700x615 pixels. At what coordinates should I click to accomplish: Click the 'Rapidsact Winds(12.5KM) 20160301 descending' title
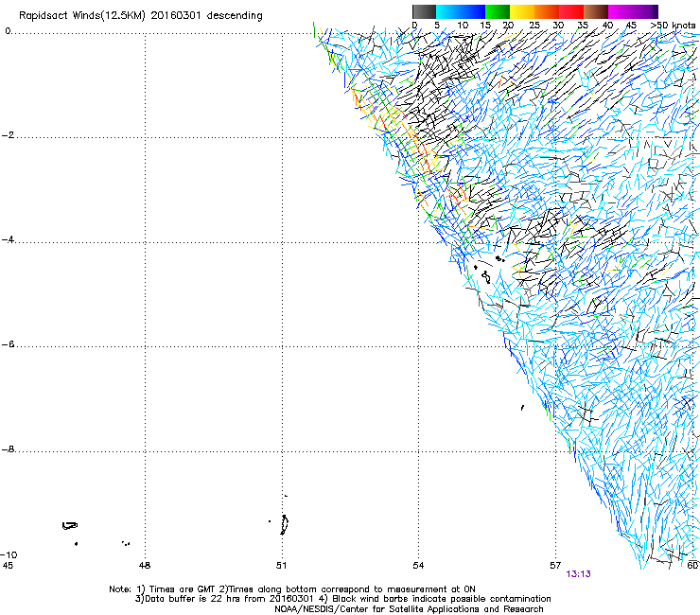point(141,16)
